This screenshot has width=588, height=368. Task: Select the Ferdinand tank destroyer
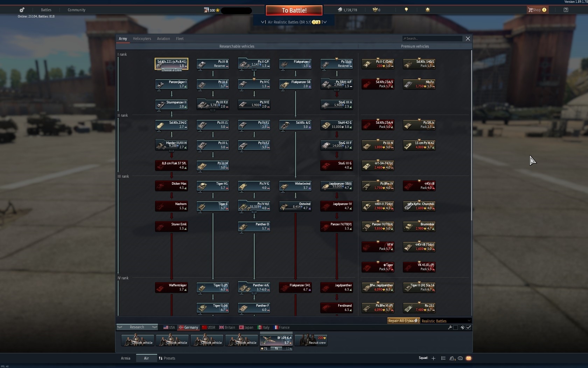click(337, 308)
